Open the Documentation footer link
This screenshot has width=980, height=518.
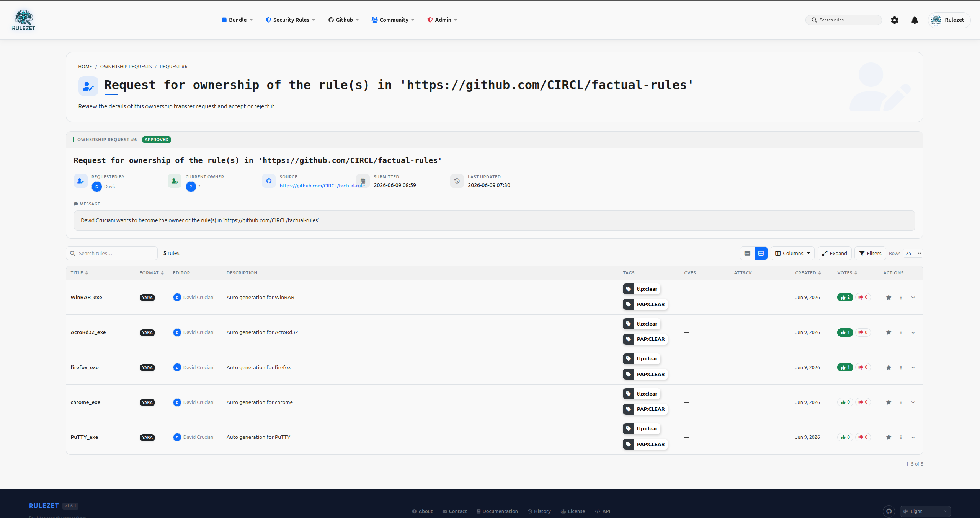(497, 511)
